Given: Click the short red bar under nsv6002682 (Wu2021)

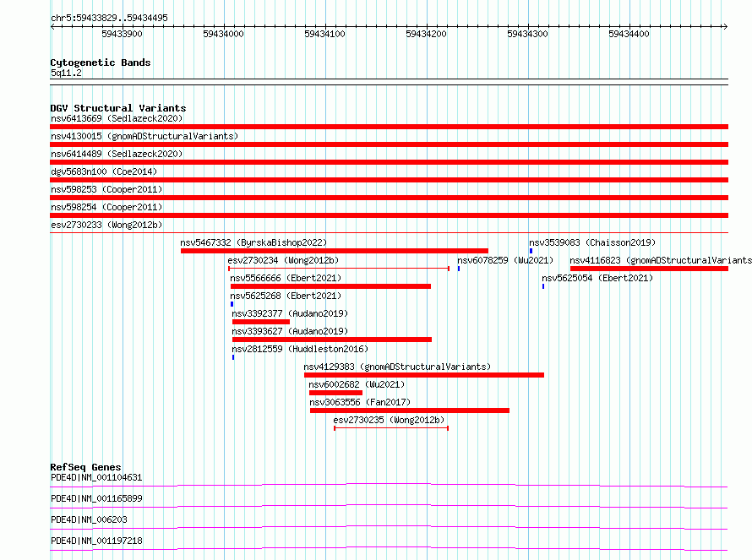Looking at the screenshot, I should pos(335,393).
